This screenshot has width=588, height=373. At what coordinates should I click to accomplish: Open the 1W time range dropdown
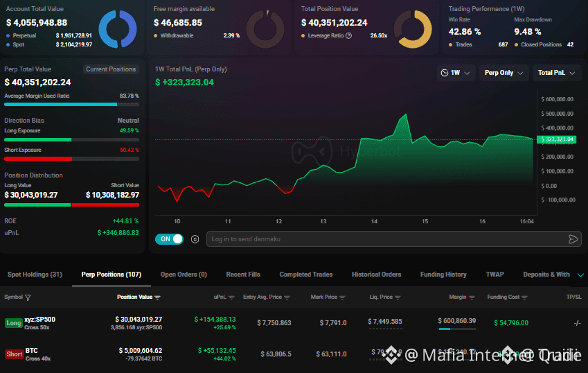point(456,73)
